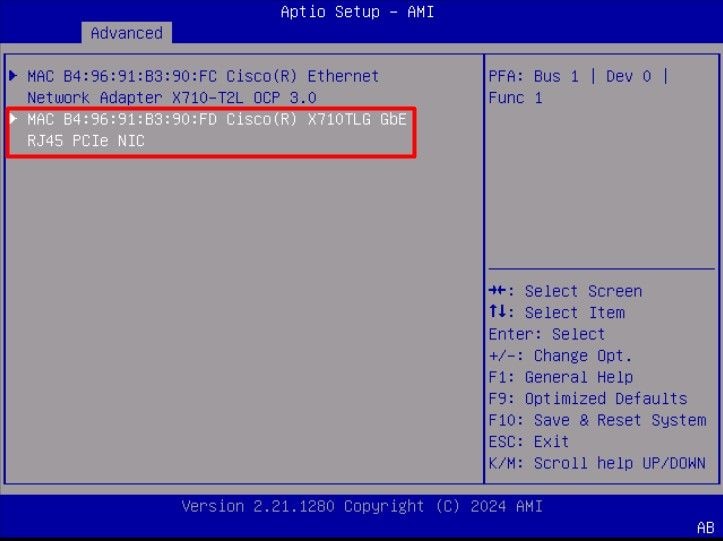
Task: Click the Select Screen hint line
Action: pyautogui.click(x=565, y=291)
